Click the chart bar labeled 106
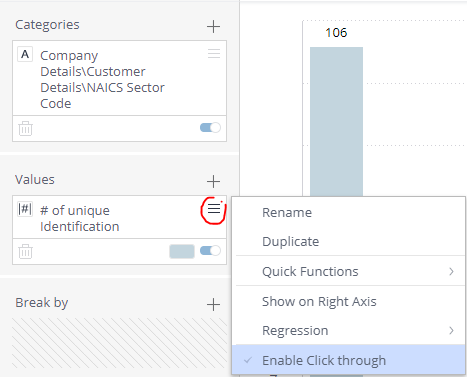The image size is (467, 377). [336, 122]
